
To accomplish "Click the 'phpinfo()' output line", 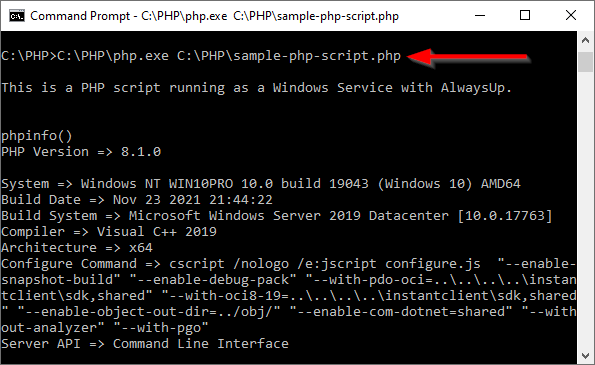I will [37, 136].
